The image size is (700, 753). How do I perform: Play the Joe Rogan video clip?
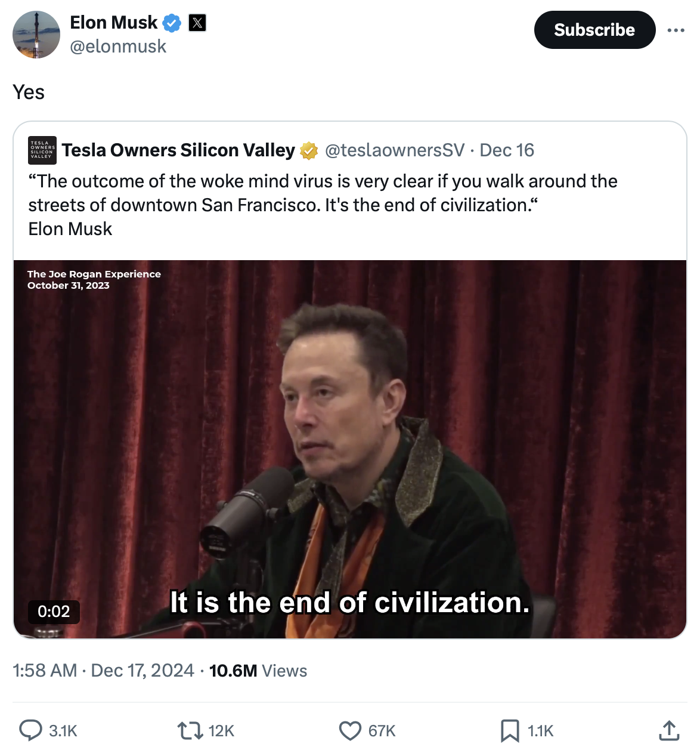tap(350, 449)
